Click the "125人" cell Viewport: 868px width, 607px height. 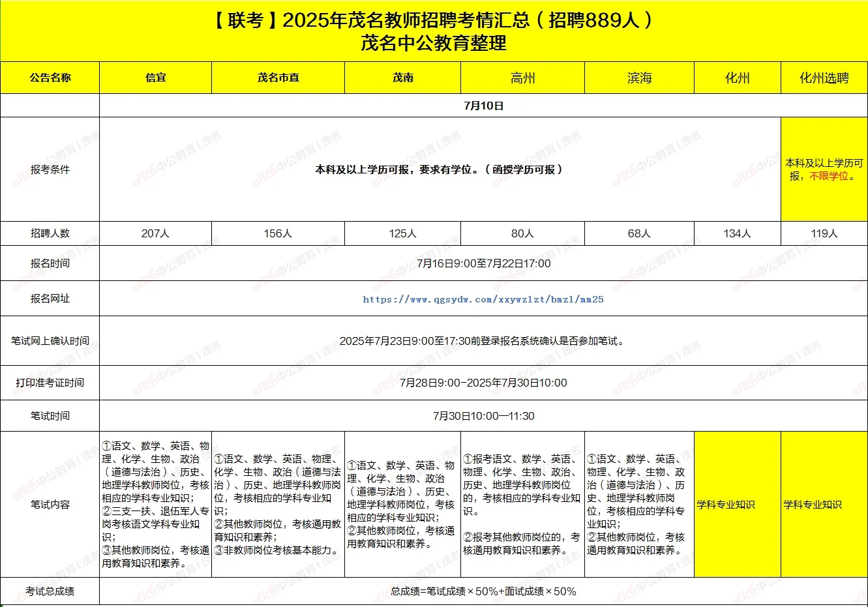pyautogui.click(x=403, y=233)
